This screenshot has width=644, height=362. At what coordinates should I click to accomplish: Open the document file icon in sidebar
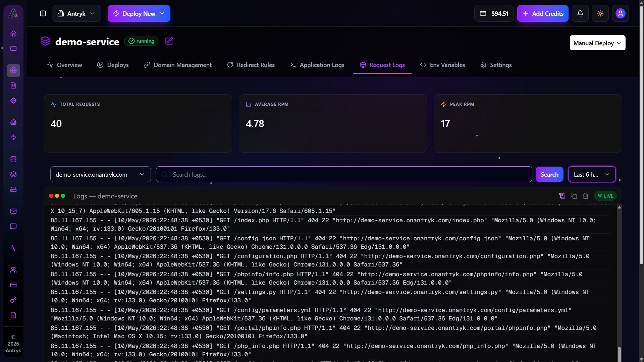[13, 85]
